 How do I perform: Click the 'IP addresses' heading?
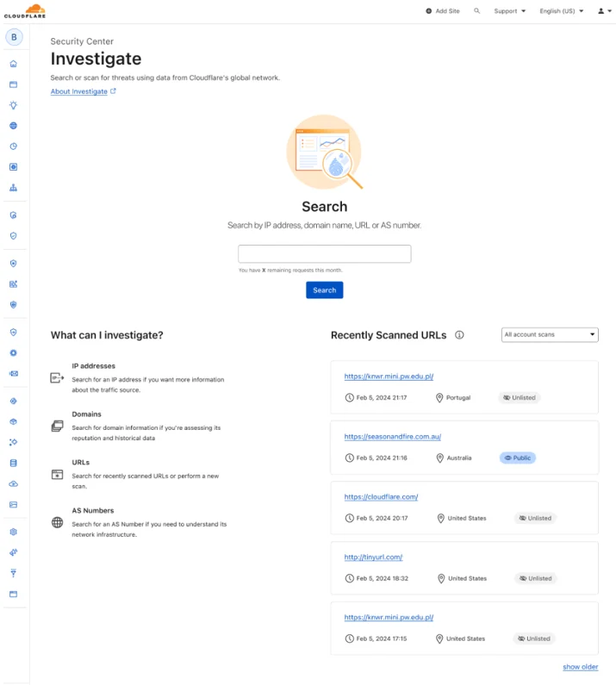coord(94,366)
